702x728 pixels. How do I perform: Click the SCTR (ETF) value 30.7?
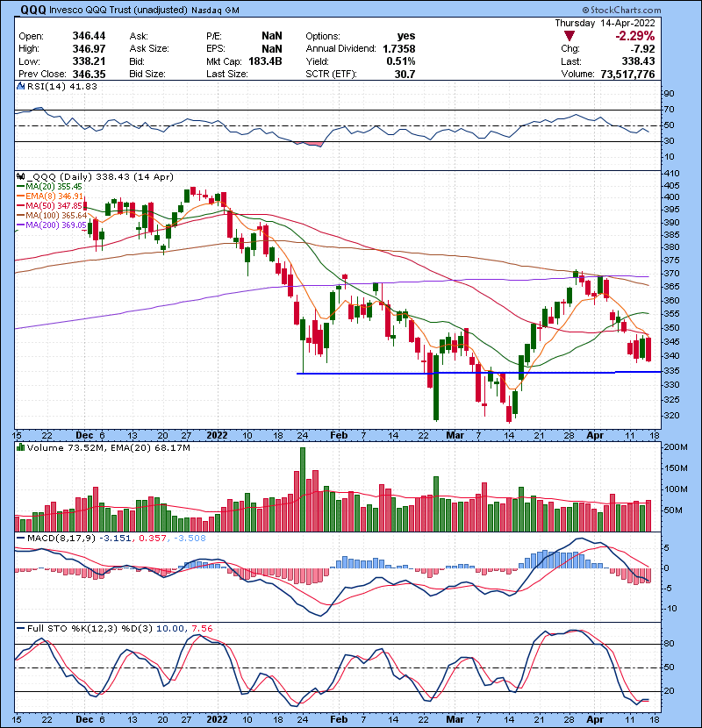coord(405,75)
